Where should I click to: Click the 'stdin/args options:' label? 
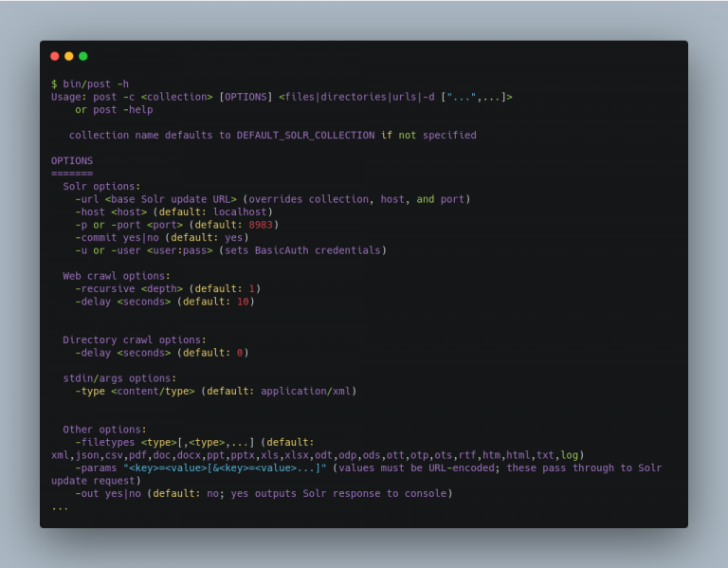coord(119,378)
